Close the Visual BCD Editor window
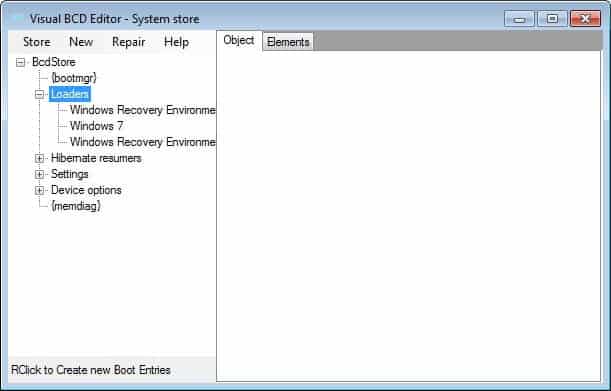Viewport: 611px width, 391px height. [x=585, y=19]
